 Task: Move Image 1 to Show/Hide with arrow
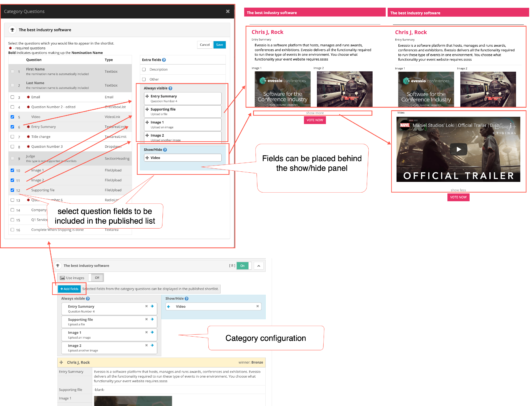152,332
